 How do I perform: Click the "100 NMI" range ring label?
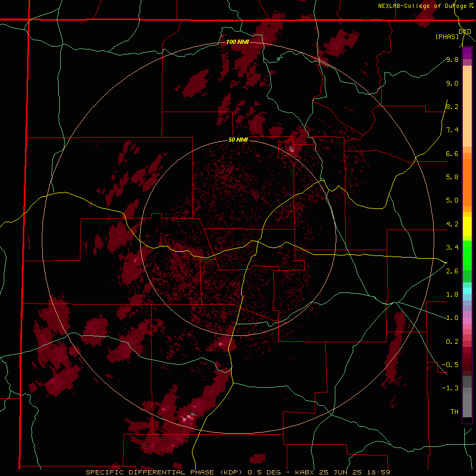pyautogui.click(x=237, y=42)
